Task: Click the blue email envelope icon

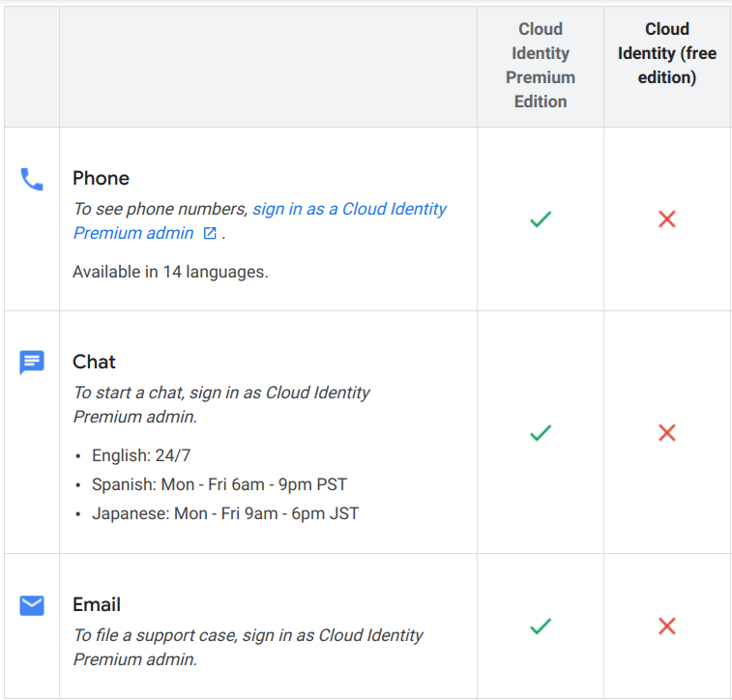Action: click(32, 606)
